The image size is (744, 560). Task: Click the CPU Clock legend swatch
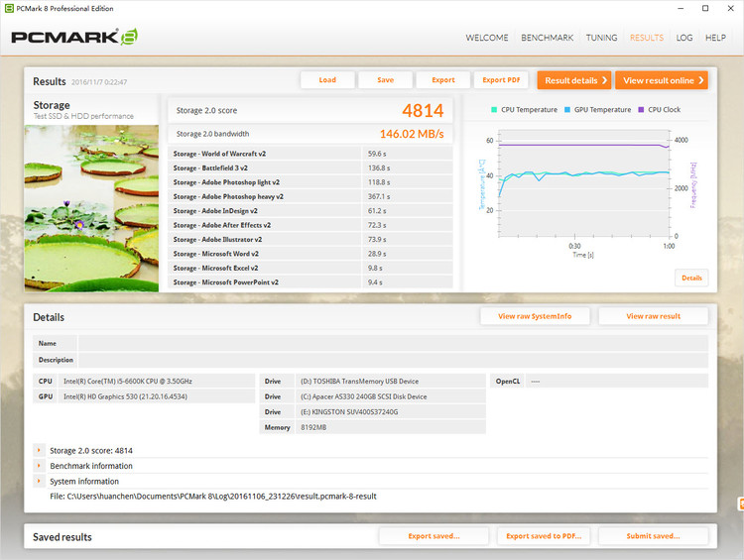point(641,110)
